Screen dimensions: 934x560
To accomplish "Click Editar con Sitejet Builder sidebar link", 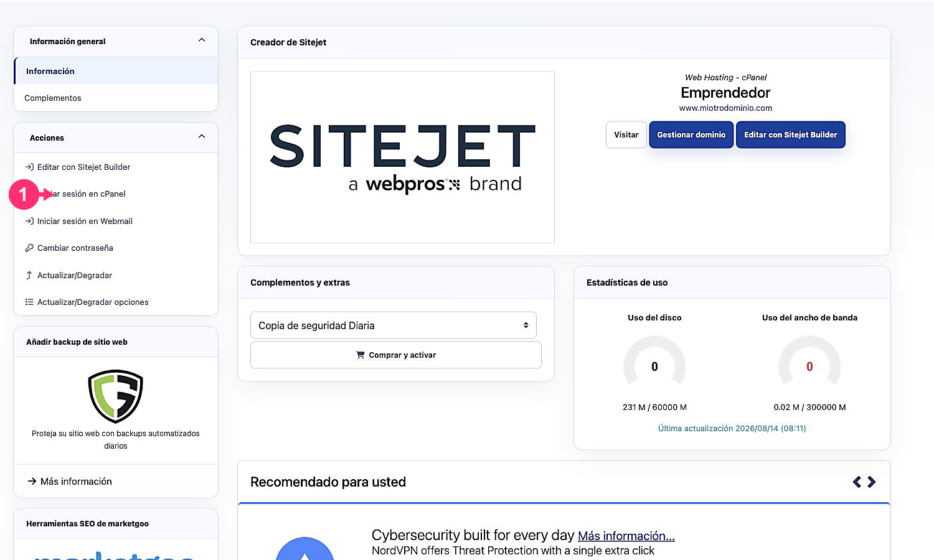I will (x=83, y=167).
